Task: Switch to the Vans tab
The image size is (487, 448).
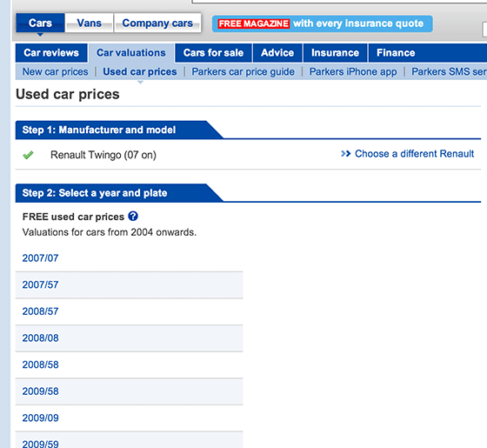Action: click(89, 23)
